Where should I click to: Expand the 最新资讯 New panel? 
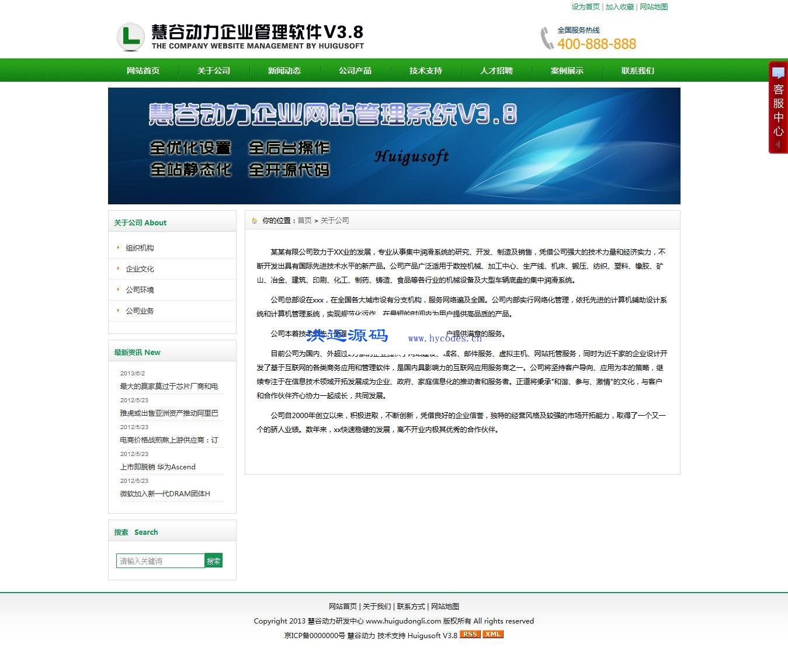(x=136, y=352)
